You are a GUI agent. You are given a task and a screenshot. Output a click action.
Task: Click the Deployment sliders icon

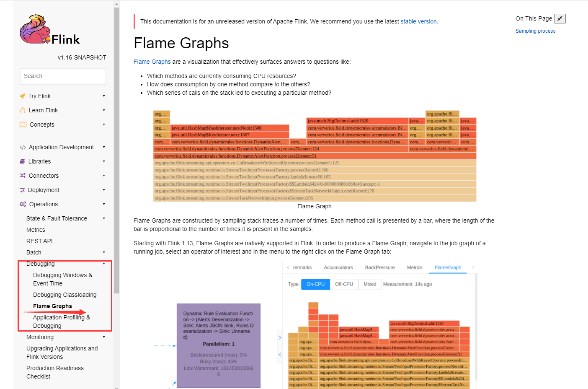pos(22,190)
